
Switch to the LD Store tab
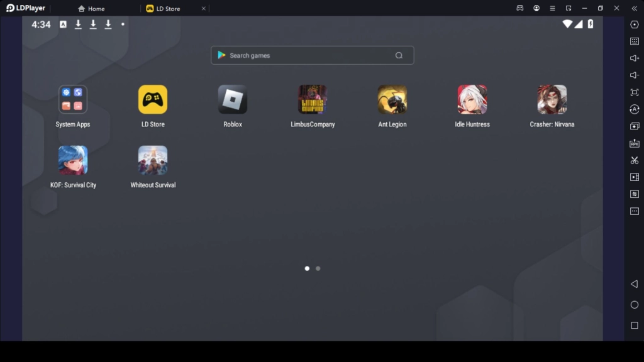[x=164, y=9]
